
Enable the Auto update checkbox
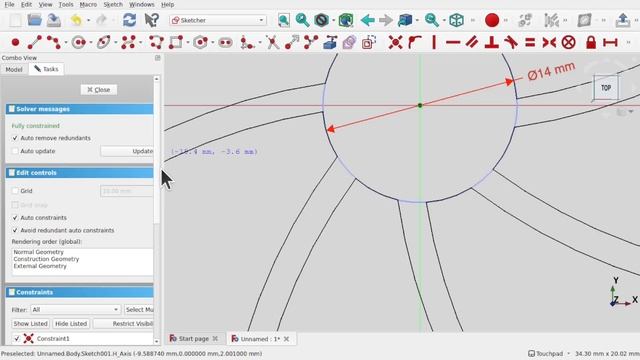[15, 151]
